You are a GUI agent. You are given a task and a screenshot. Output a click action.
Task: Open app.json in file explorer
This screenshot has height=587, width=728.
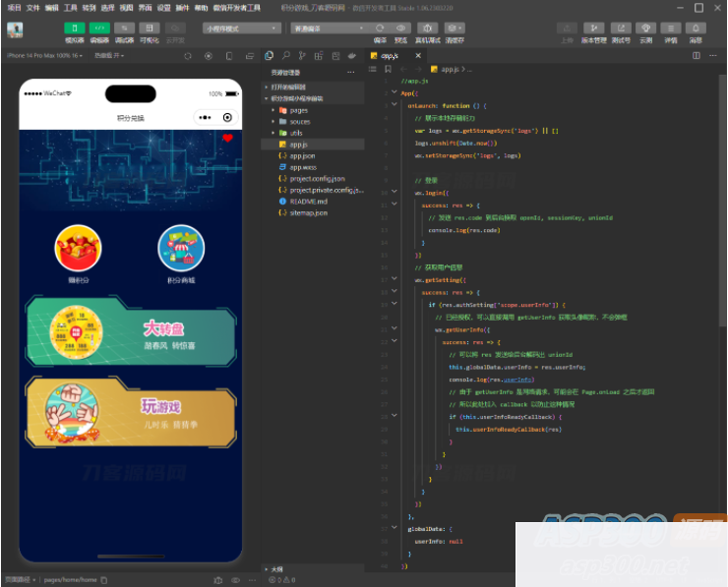pyautogui.click(x=302, y=156)
